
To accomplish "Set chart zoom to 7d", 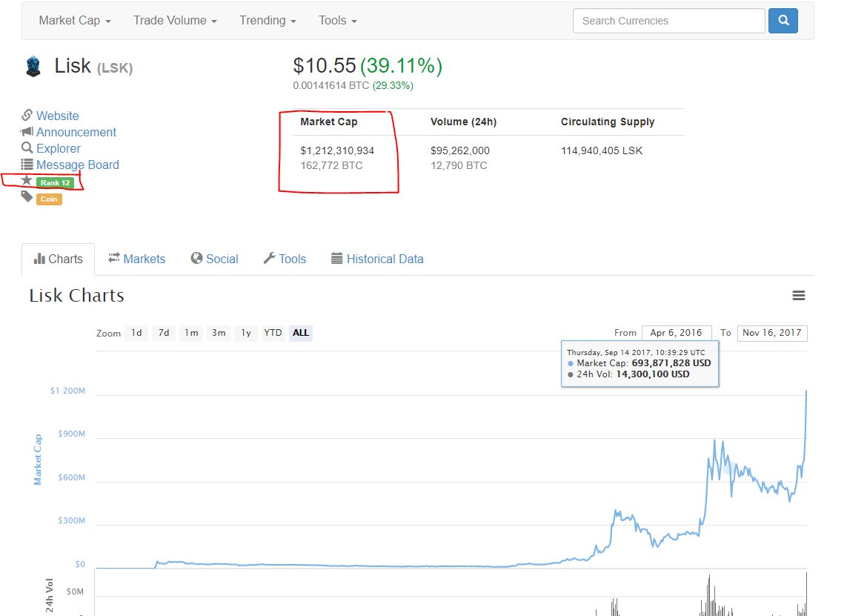I will pyautogui.click(x=164, y=333).
